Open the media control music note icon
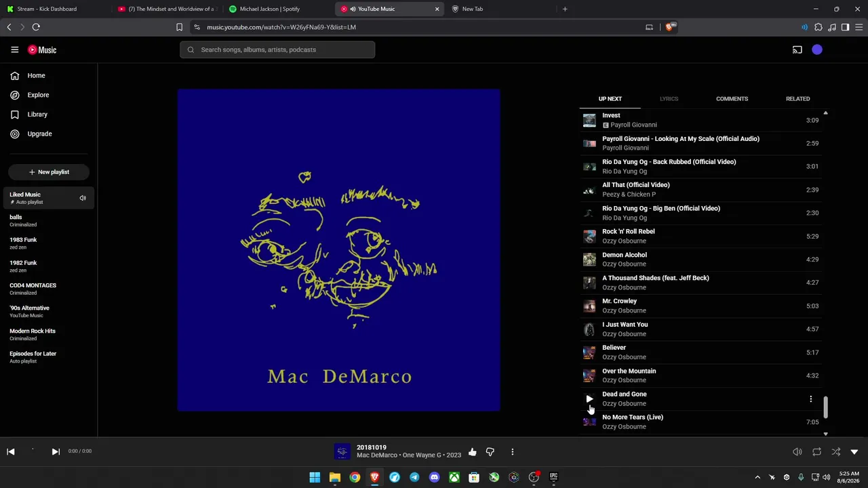This screenshot has height=488, width=868. (x=832, y=27)
